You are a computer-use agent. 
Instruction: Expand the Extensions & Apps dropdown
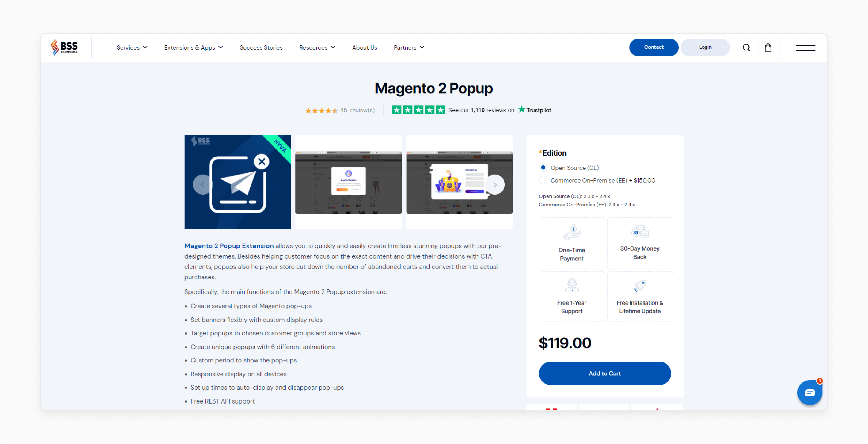pyautogui.click(x=194, y=47)
